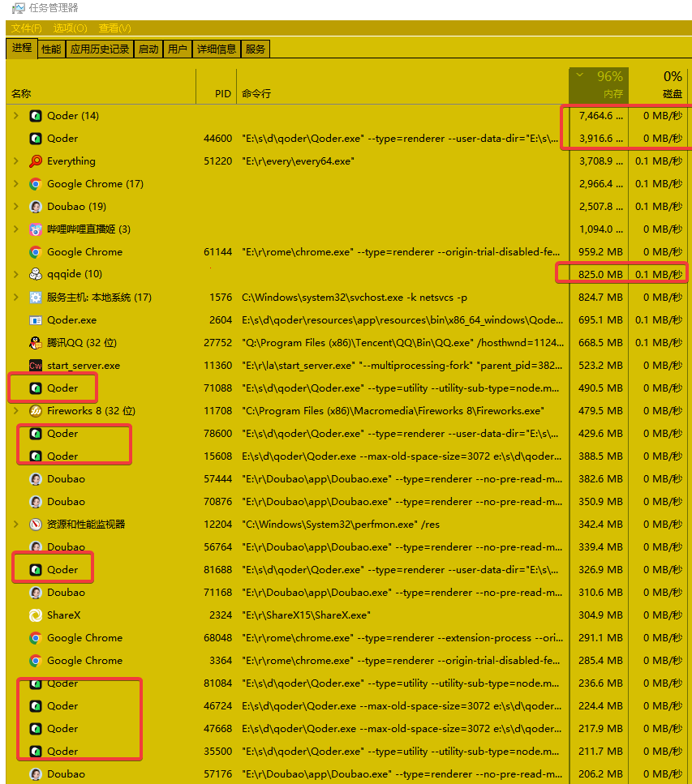
Task: Click Chrome icon for PID 61144
Action: (x=36, y=252)
